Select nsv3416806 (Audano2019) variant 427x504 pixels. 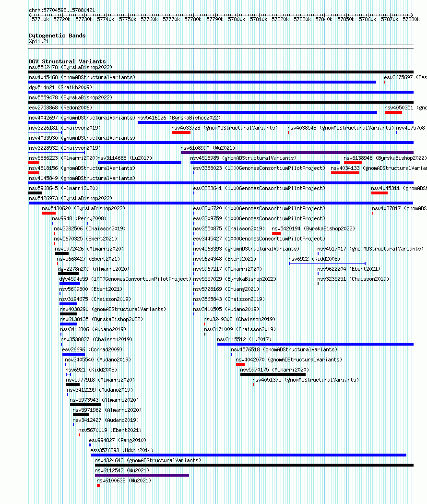93,329
